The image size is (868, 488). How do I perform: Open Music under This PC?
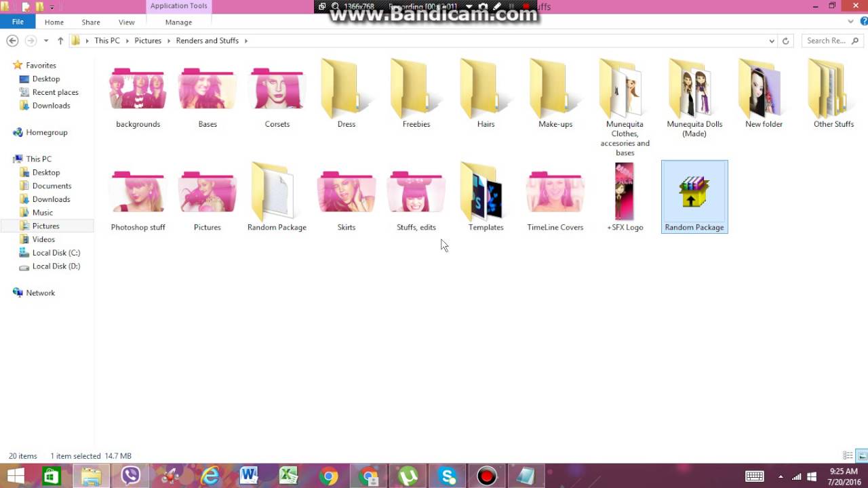[x=42, y=213]
